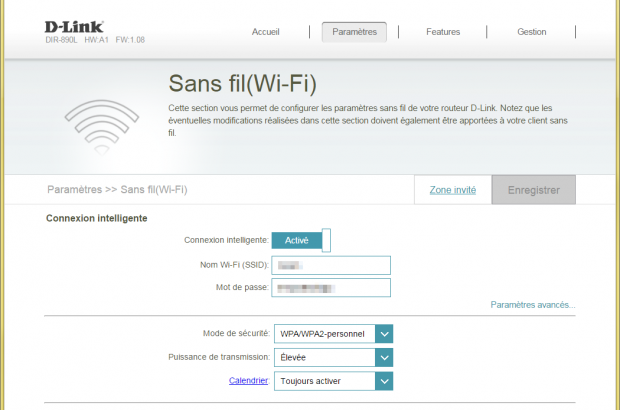Image resolution: width=620 pixels, height=410 pixels.
Task: Toggle Connexion intelligente switch off
Action: click(301, 240)
